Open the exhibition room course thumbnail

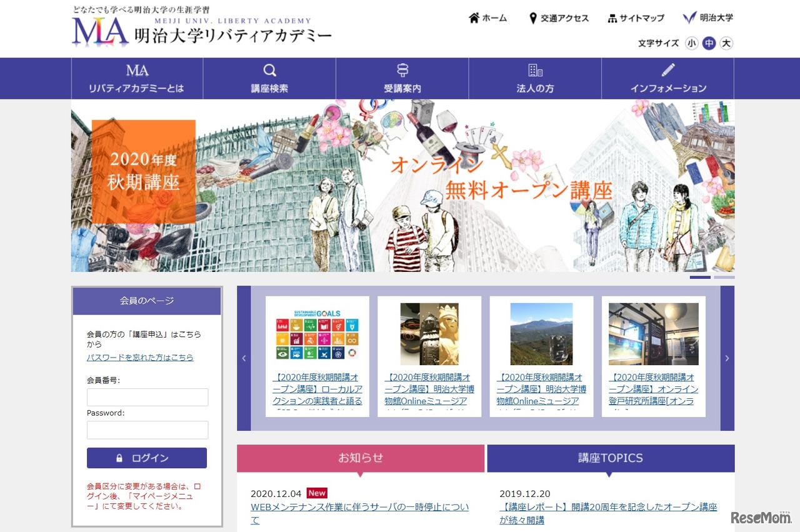(654, 334)
